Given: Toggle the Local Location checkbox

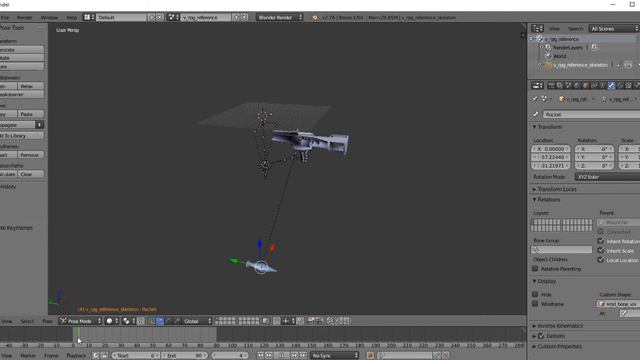Looking at the screenshot, I should tap(600, 260).
